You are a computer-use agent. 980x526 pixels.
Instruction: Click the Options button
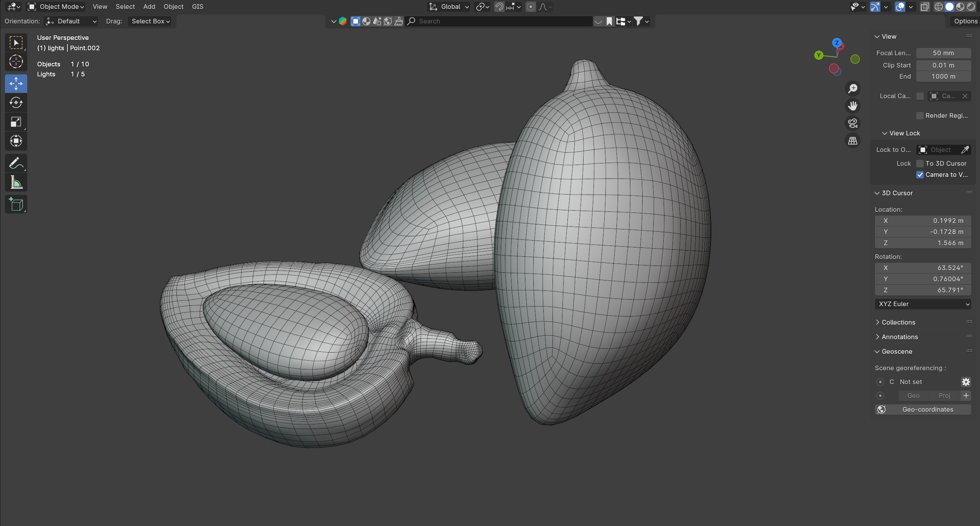coord(965,21)
